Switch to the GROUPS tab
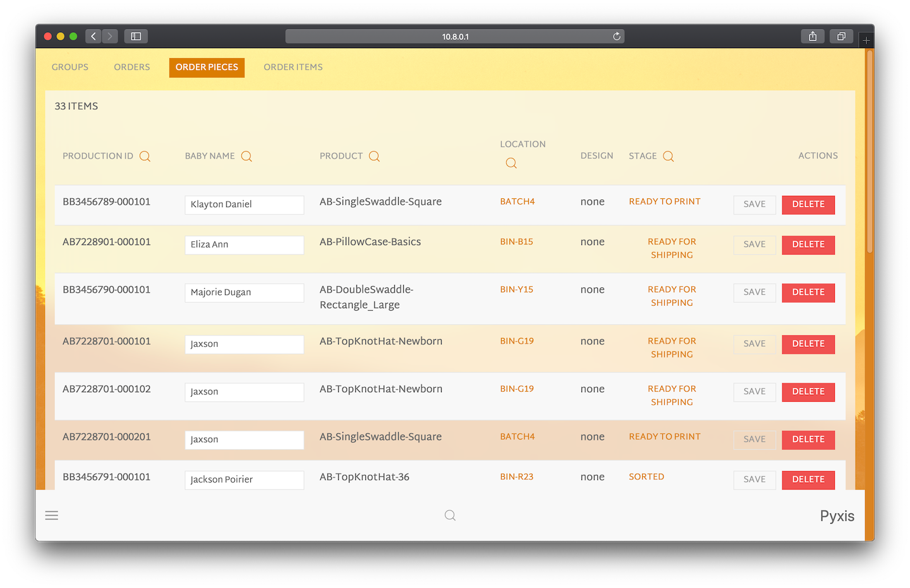 coord(70,67)
